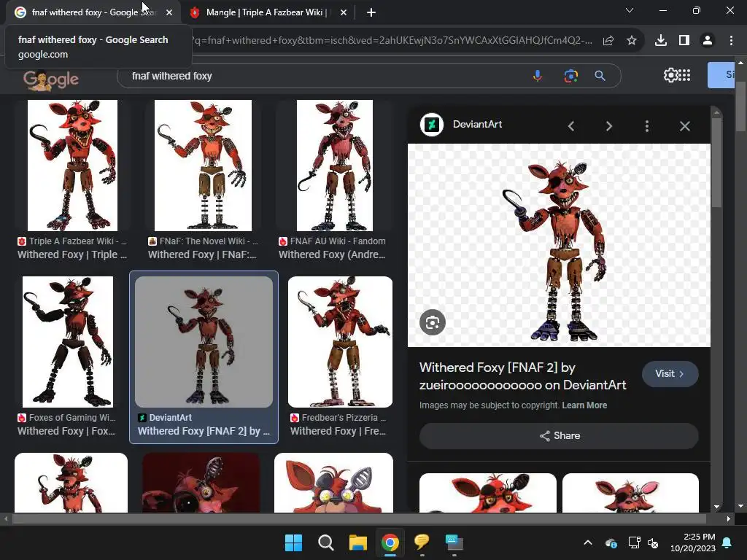
Task: Click the large preview image of Withered Foxy
Action: click(559, 245)
